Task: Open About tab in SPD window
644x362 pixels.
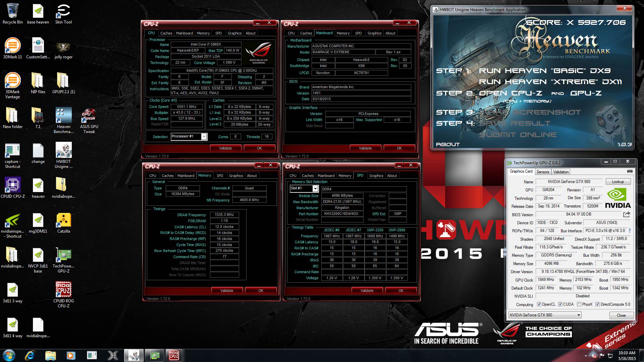Action: (x=392, y=176)
